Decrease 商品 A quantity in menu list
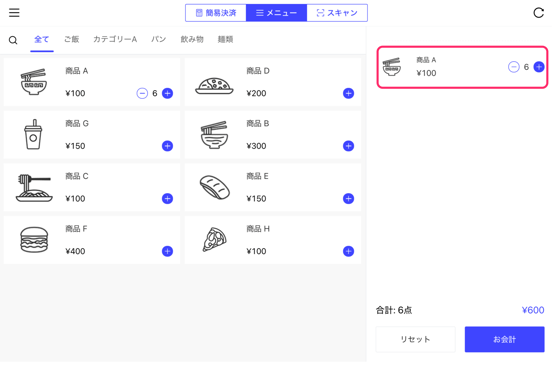 (142, 93)
